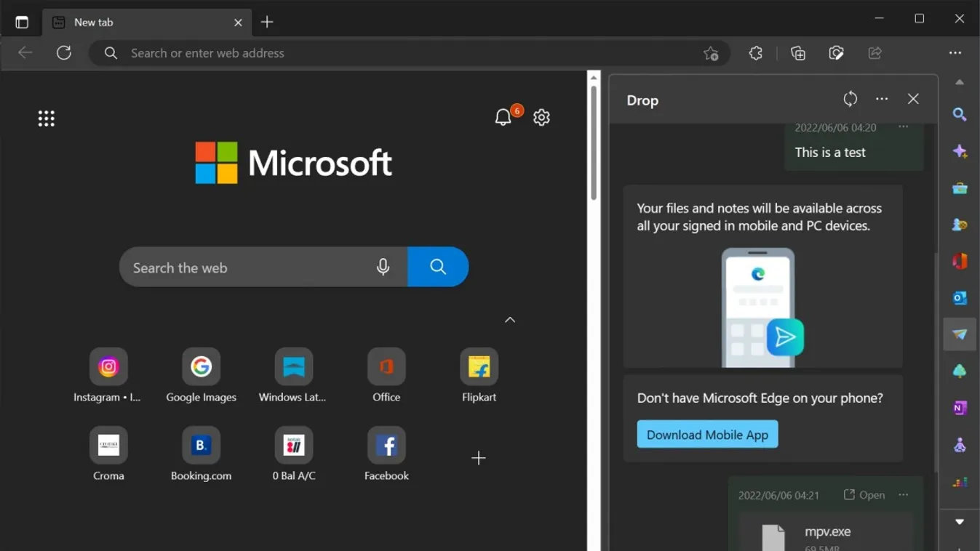Close the Drop panel
The height and width of the screenshot is (551, 980).
(913, 99)
